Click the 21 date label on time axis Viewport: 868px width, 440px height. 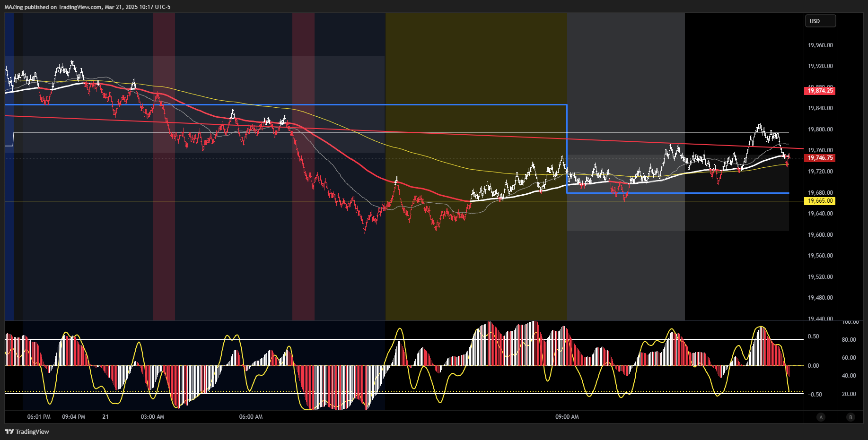tap(105, 417)
